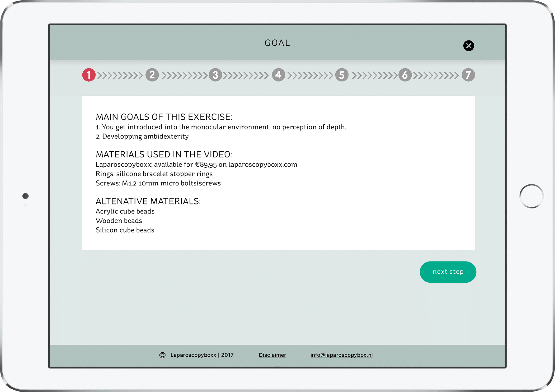Image resolution: width=555 pixels, height=392 pixels.
Task: Go to step 3 circle
Action: (x=215, y=75)
